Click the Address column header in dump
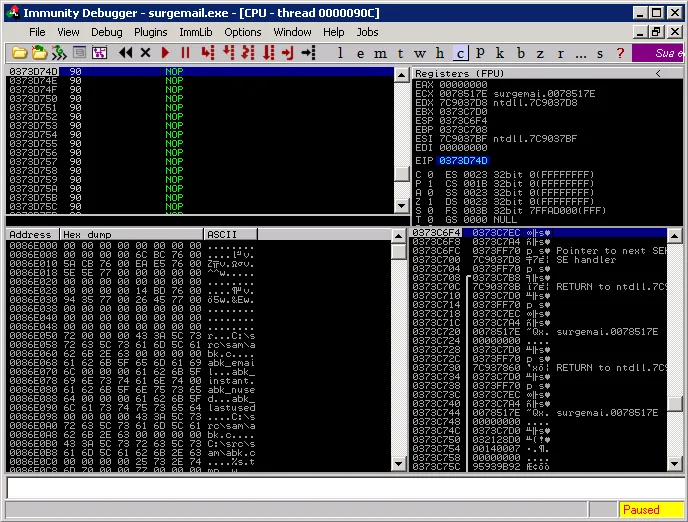Viewport: 688px width, 522px height. pyautogui.click(x=32, y=234)
